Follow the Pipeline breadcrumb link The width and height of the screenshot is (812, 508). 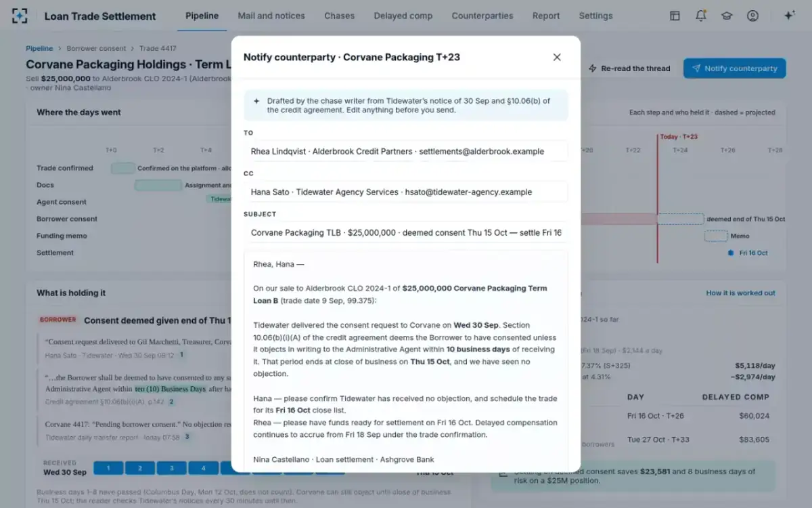(39, 49)
